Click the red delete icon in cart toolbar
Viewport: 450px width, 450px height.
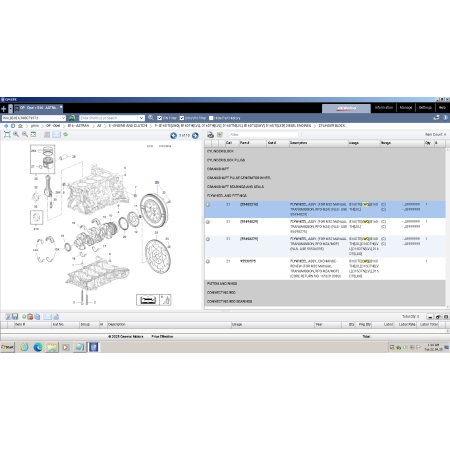(30, 317)
